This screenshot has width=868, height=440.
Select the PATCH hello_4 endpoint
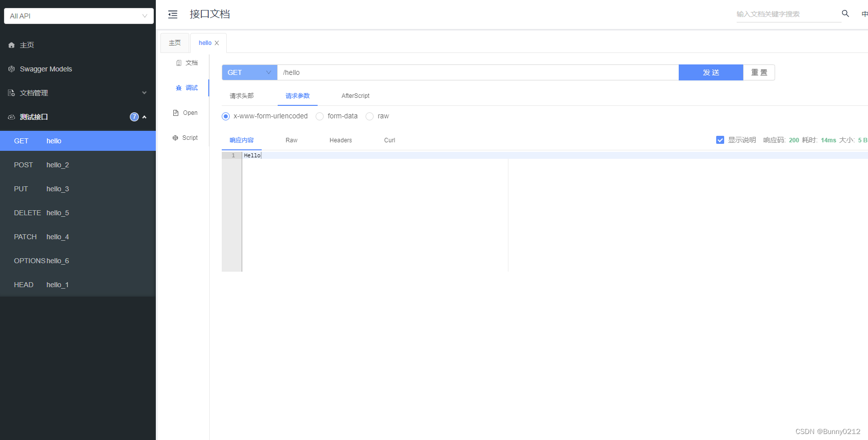point(78,237)
